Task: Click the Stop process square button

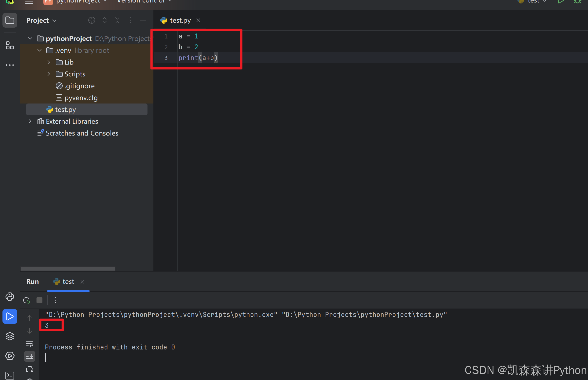Action: (39, 300)
